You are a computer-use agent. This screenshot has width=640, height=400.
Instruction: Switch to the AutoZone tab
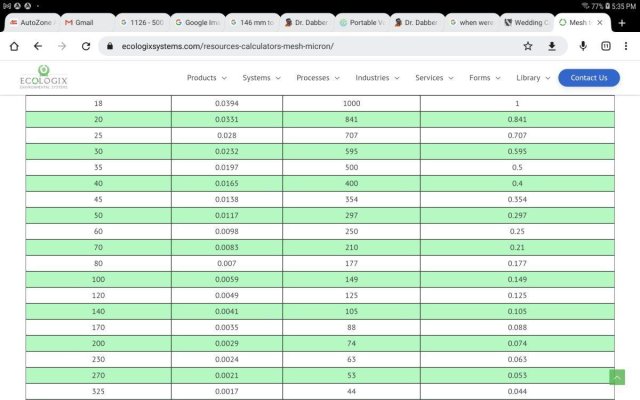click(x=33, y=22)
